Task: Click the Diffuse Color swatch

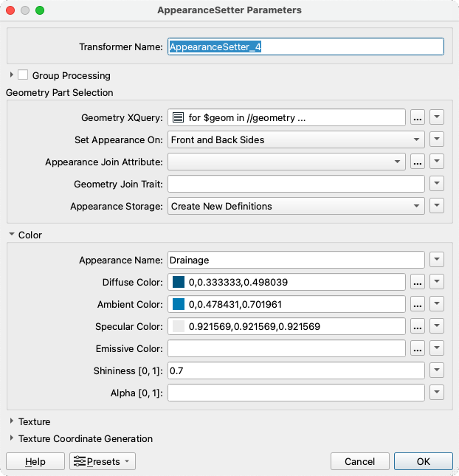Action: pos(179,282)
